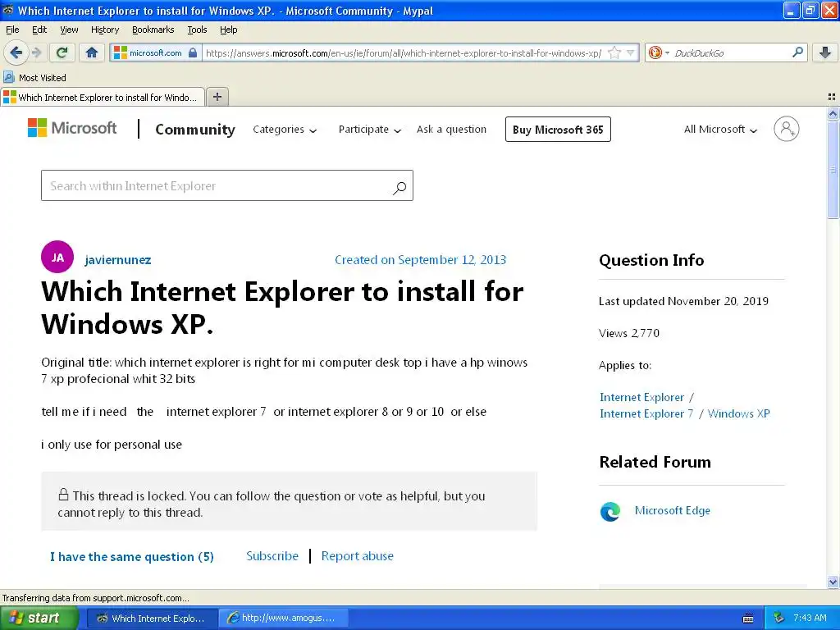The image size is (840, 630).
Task: Click the 7:43 AM clock
Action: pos(810,619)
